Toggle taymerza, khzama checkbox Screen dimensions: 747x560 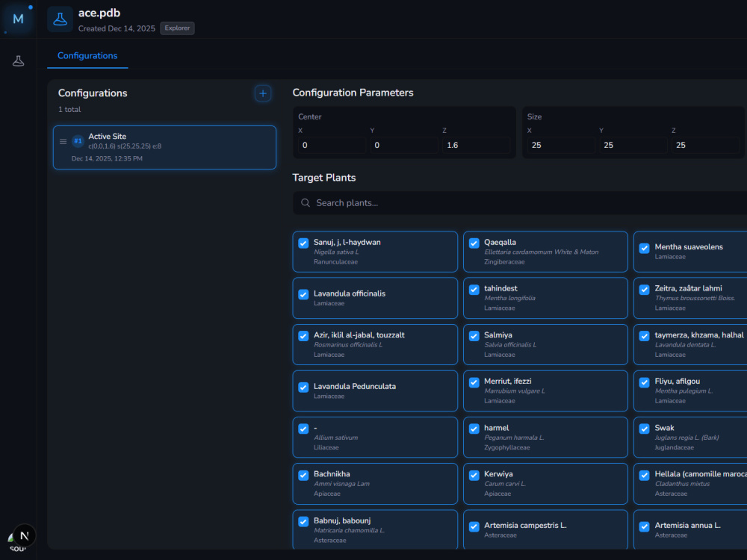click(644, 336)
